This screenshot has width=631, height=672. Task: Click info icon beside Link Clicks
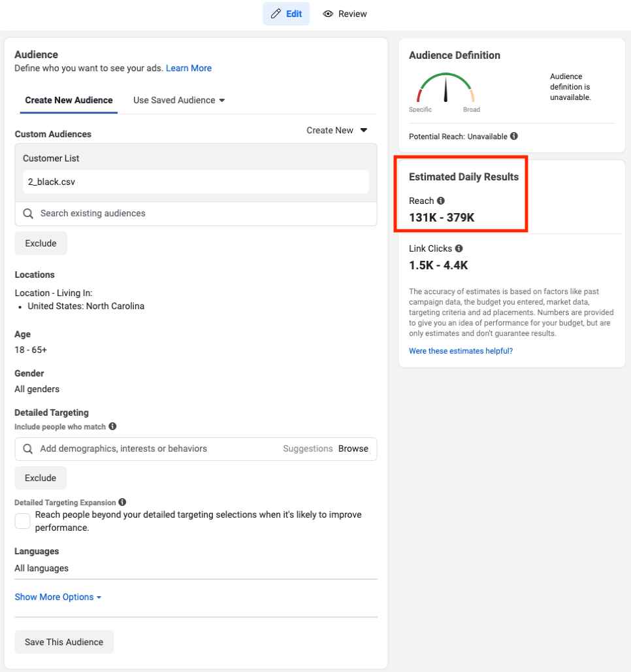[459, 248]
